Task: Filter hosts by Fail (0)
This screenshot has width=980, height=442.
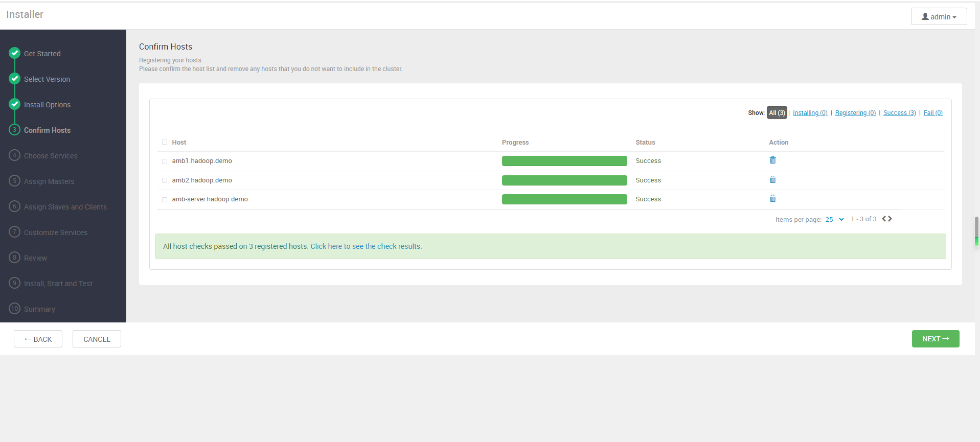Action: (933, 113)
